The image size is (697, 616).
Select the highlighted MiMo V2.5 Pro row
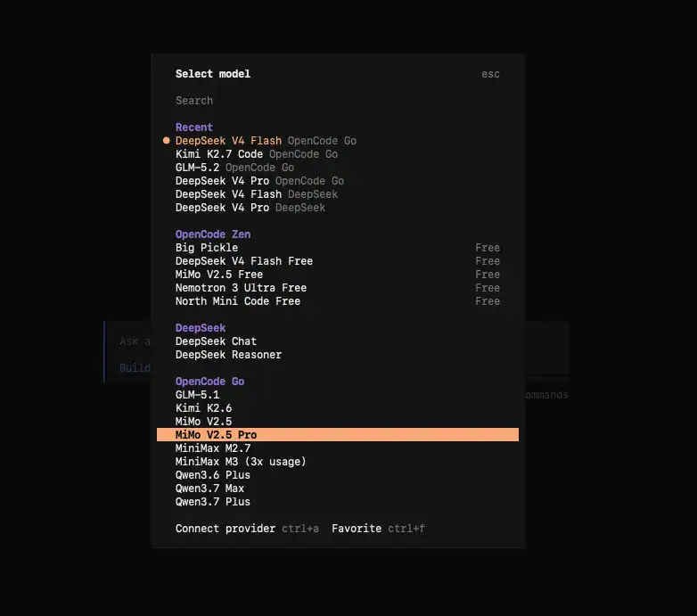pos(338,435)
